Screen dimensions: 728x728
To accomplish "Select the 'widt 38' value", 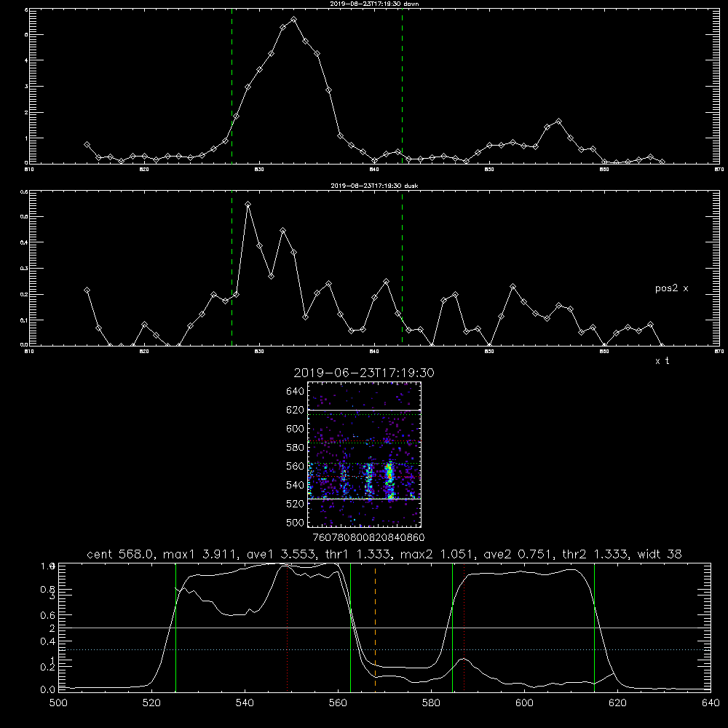I will pos(660,554).
